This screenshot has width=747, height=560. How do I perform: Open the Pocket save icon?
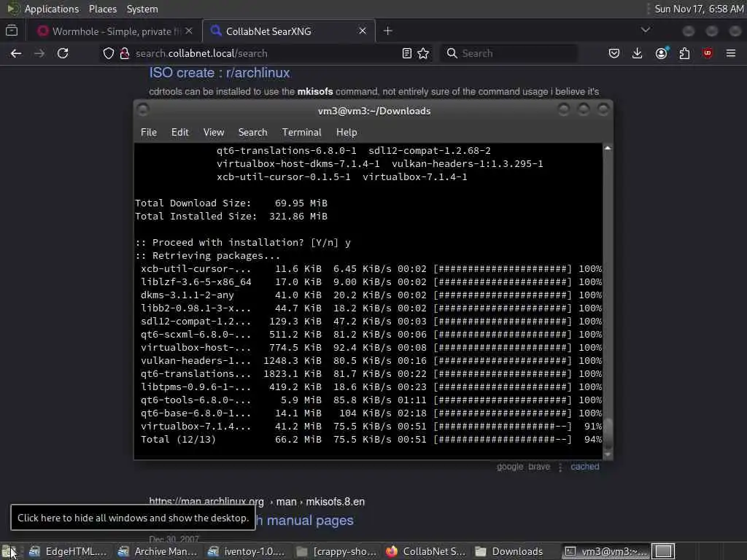click(x=614, y=53)
